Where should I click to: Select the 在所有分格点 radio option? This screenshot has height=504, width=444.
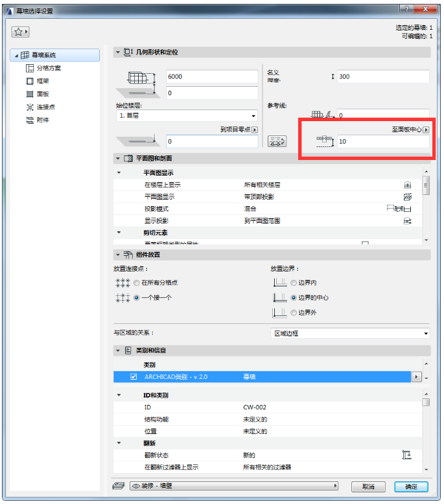pyautogui.click(x=136, y=283)
